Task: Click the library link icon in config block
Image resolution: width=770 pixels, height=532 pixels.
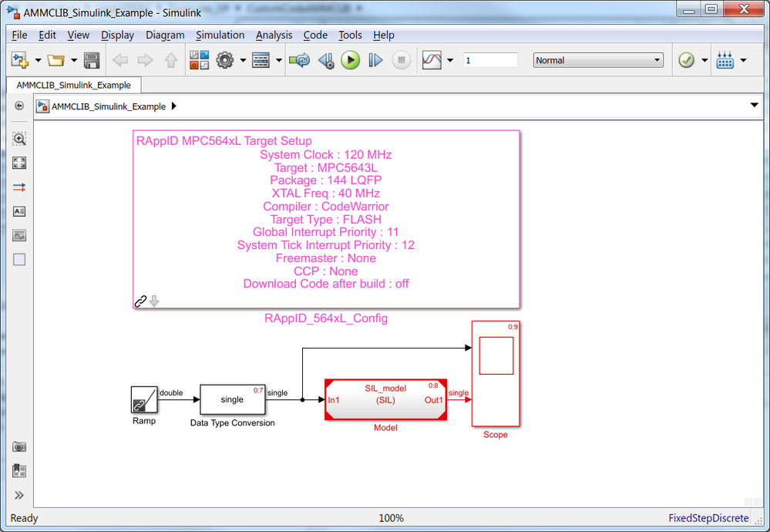Action: 140,301
